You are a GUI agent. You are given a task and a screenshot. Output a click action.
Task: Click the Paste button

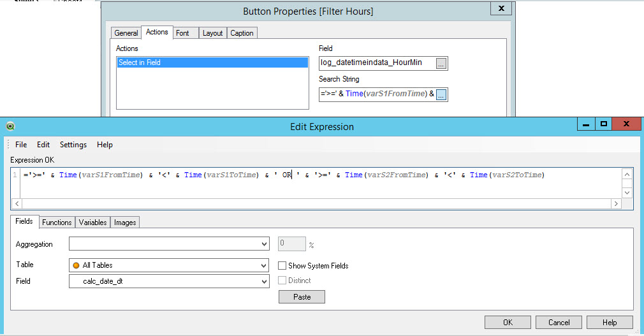coord(302,297)
